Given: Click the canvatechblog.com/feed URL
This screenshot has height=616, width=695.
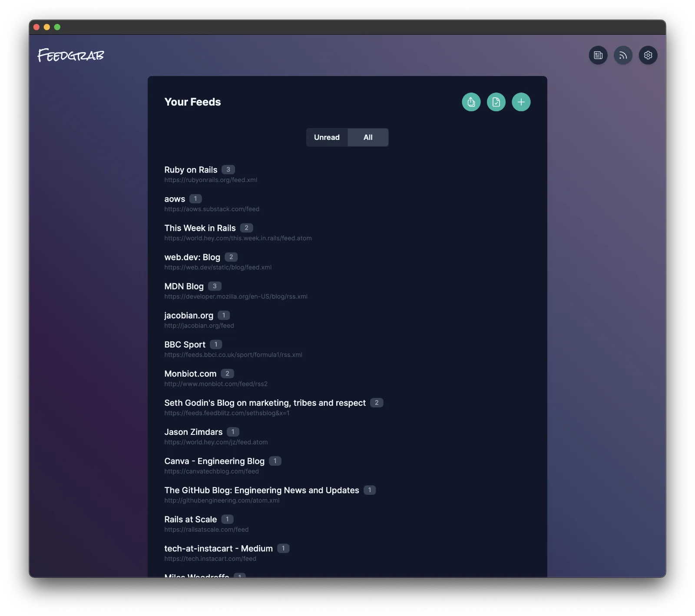Looking at the screenshot, I should tap(212, 471).
